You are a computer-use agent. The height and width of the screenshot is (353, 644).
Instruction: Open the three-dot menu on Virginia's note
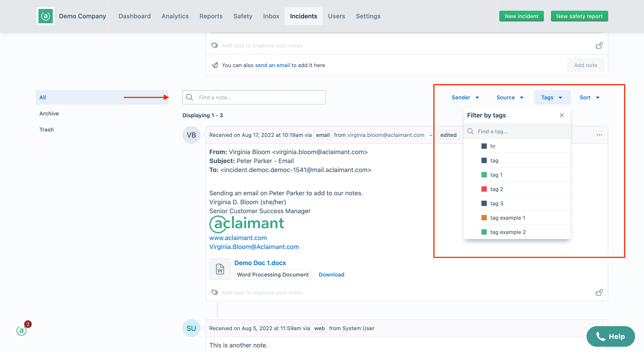[x=599, y=135]
